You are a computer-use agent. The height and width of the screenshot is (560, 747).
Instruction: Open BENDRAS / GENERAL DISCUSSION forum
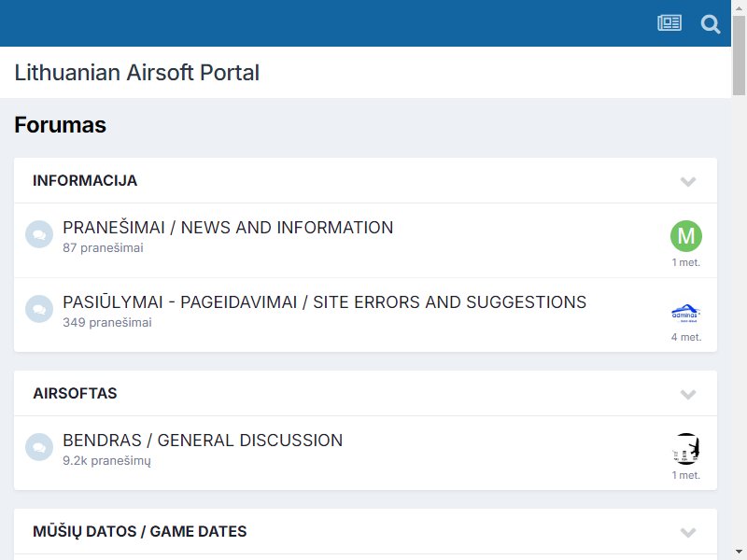click(203, 441)
